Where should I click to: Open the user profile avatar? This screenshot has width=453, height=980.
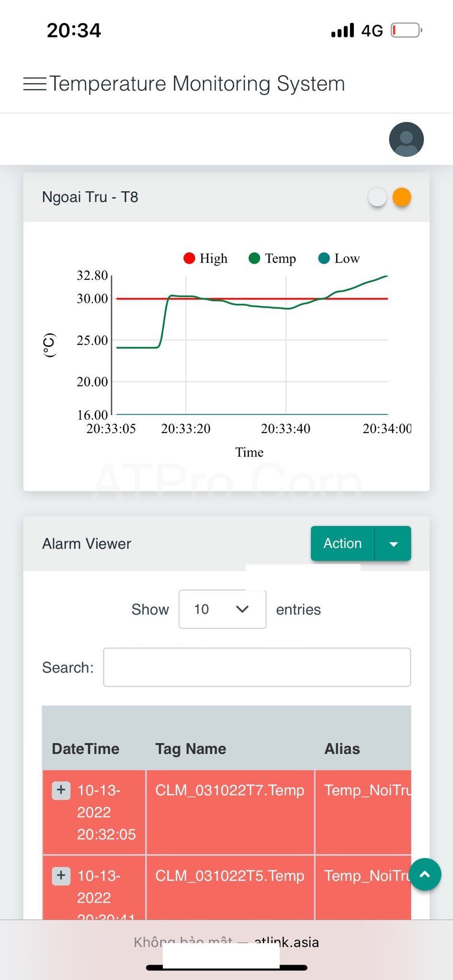406,139
